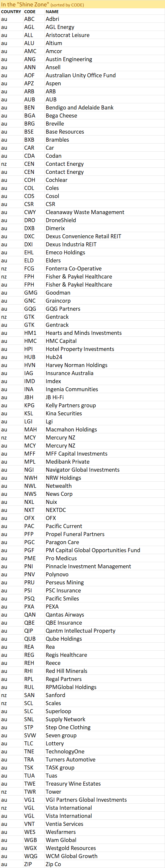The image size is (165, 868).
Task: Click the PM Capital Global Opportunities Fund cell
Action: pyautogui.click(x=105, y=550)
